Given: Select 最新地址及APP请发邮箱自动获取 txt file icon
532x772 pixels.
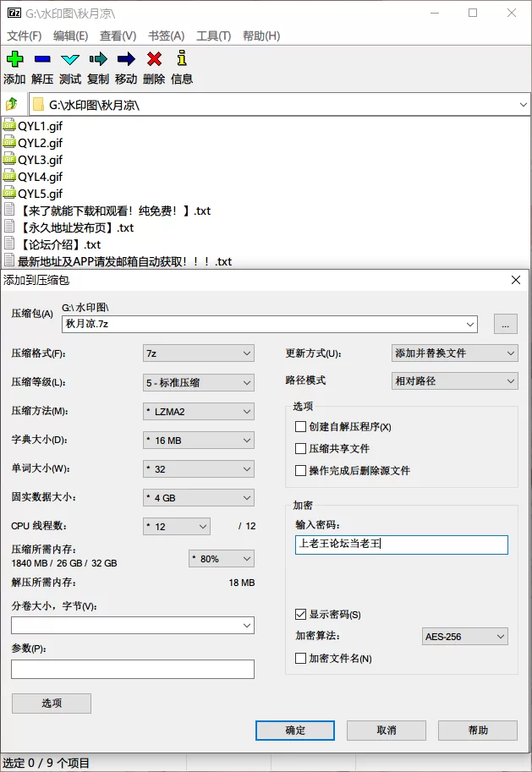Looking at the screenshot, I should (8, 260).
